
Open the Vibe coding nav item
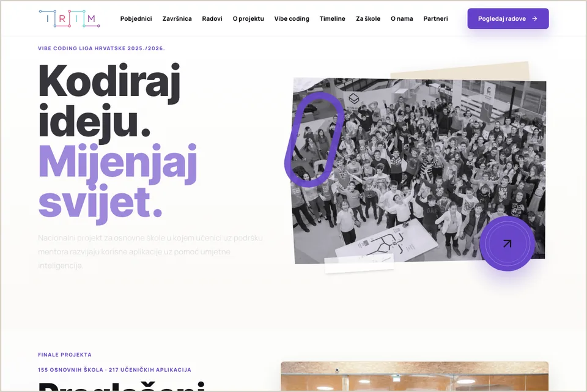pos(292,19)
